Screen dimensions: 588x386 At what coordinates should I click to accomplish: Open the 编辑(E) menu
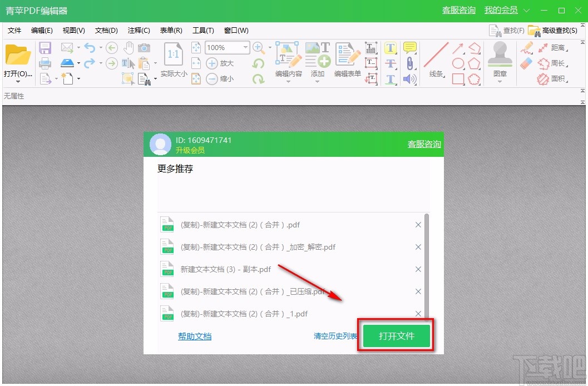[x=42, y=31]
